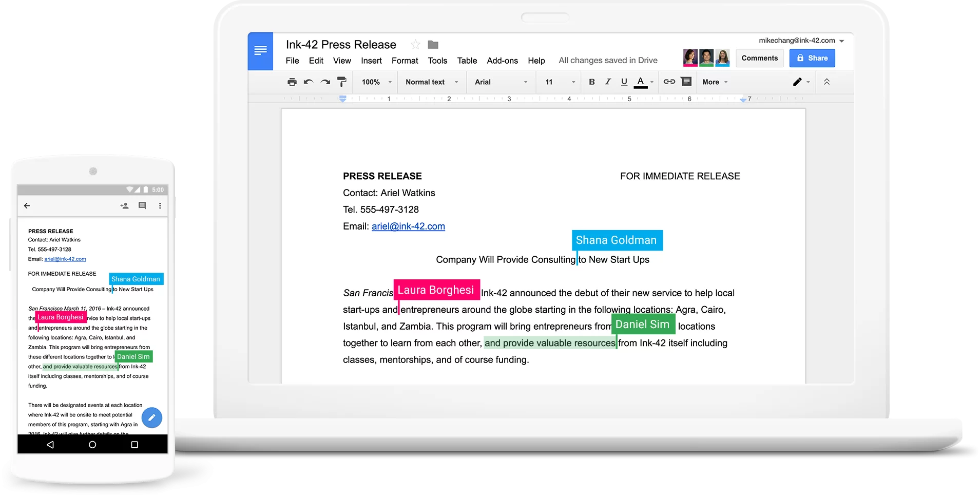Tap the Android recents square on the phone
Image resolution: width=980 pixels, height=495 pixels.
(x=134, y=445)
